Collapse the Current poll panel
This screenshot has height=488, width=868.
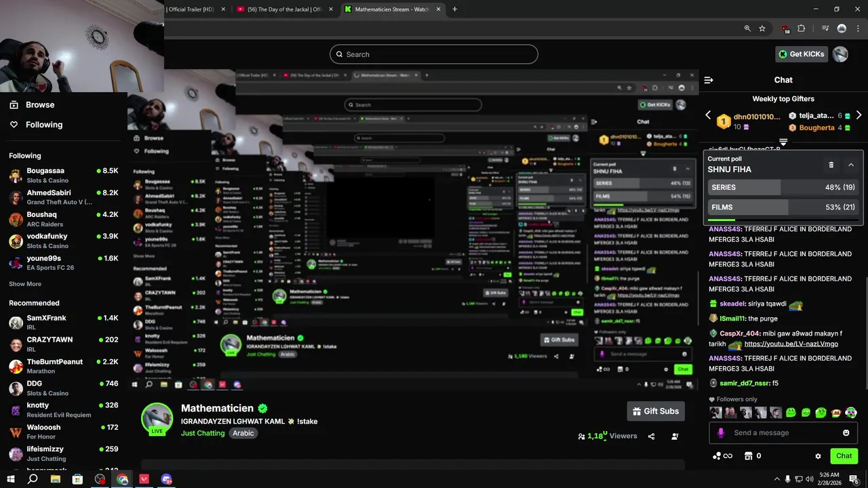pos(851,165)
